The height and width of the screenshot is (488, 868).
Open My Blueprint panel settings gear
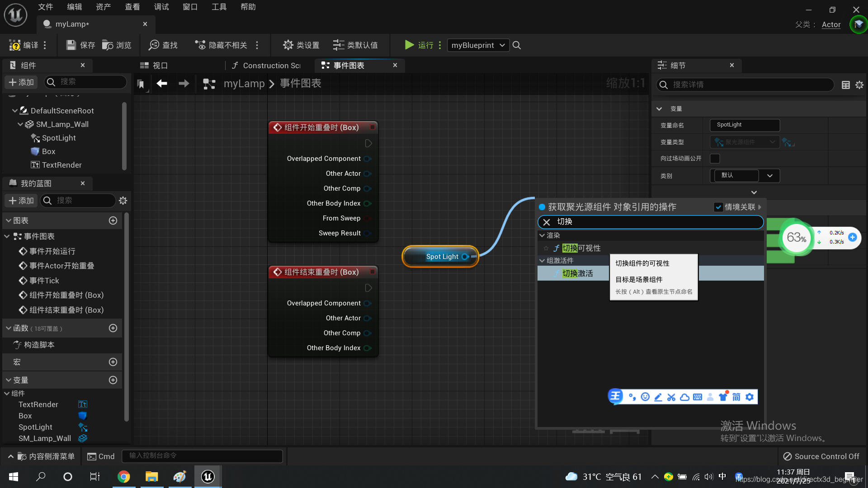(x=123, y=201)
